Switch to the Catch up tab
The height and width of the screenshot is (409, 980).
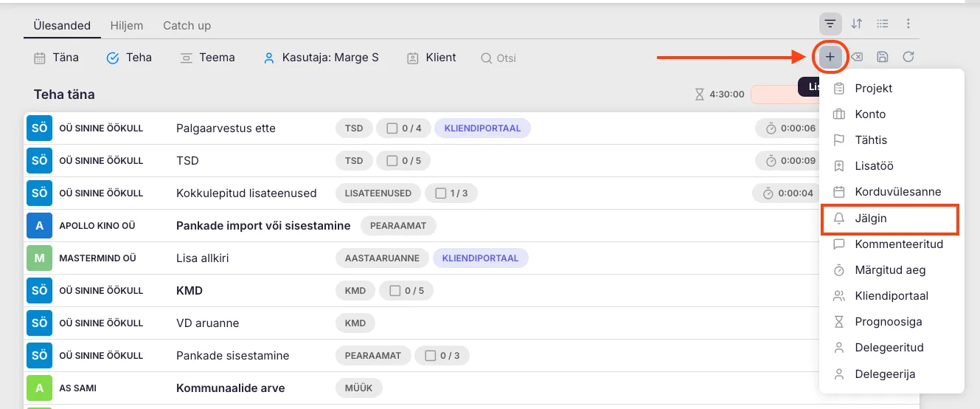(x=187, y=26)
